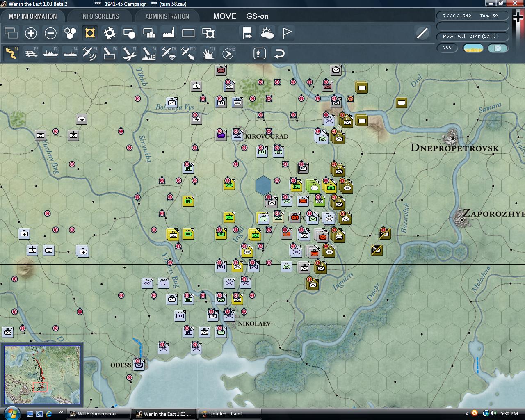Click the end turn arrow (F12)
This screenshot has width=525, height=420.
click(228, 53)
